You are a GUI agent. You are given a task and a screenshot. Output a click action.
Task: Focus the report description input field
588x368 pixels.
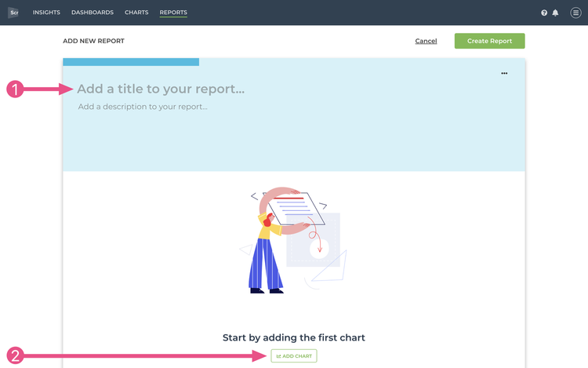pos(143,107)
